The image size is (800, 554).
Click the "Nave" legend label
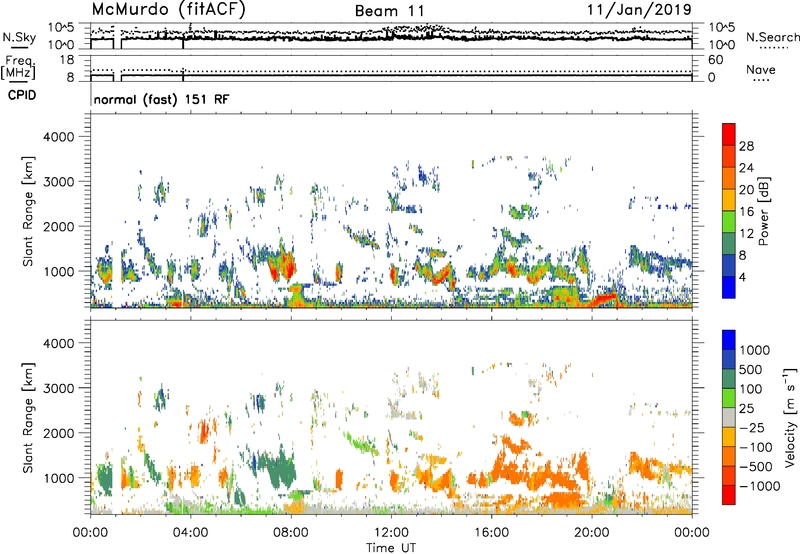761,70
